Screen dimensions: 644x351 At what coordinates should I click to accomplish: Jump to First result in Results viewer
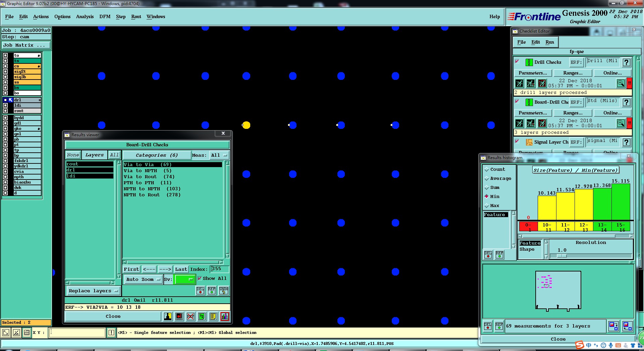(x=131, y=269)
